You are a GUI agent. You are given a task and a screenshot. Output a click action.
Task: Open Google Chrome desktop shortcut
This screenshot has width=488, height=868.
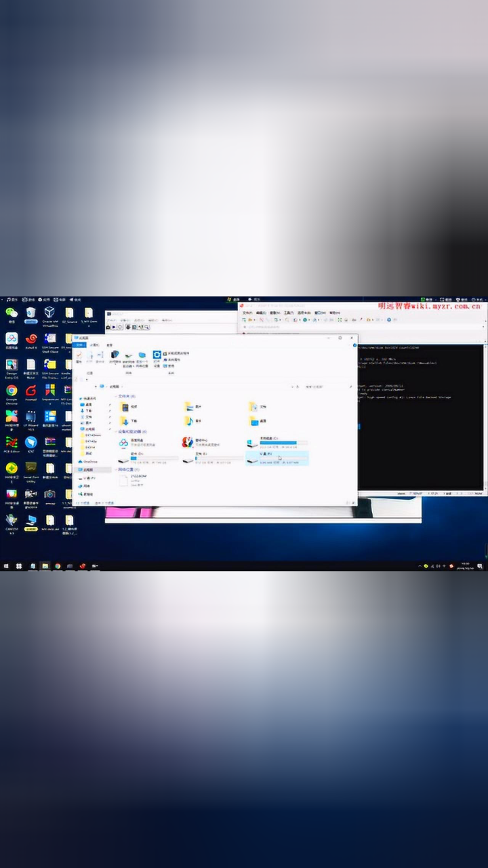tap(12, 391)
